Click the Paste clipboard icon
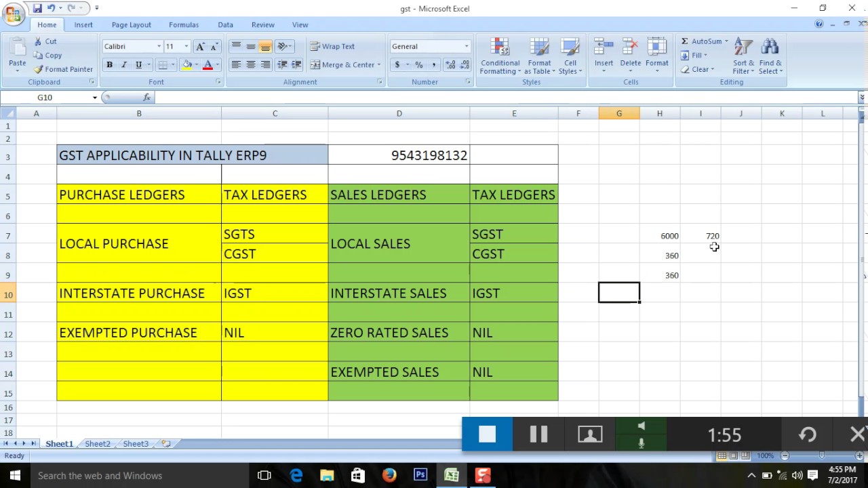This screenshot has height=488, width=868. [x=18, y=47]
